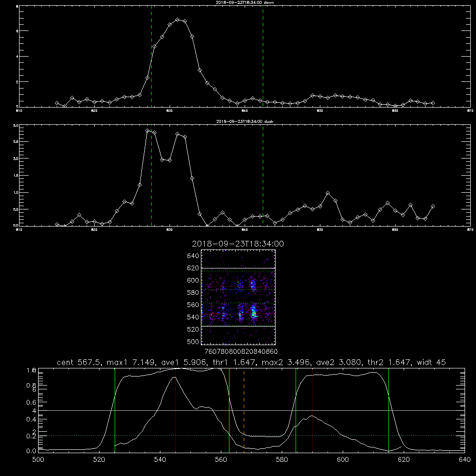
Task: Click the dawn plot title "2018-09-23T18:34:00 dawn"
Action: 245,2
